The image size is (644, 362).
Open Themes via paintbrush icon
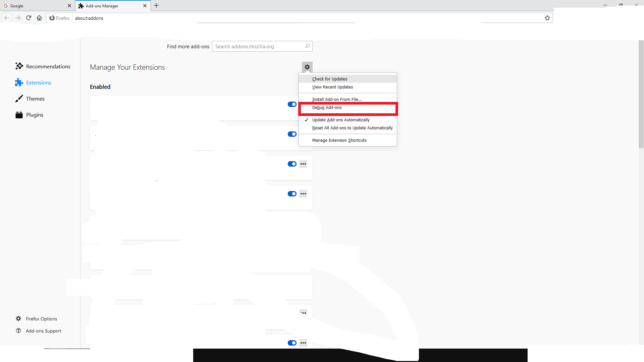click(19, 99)
